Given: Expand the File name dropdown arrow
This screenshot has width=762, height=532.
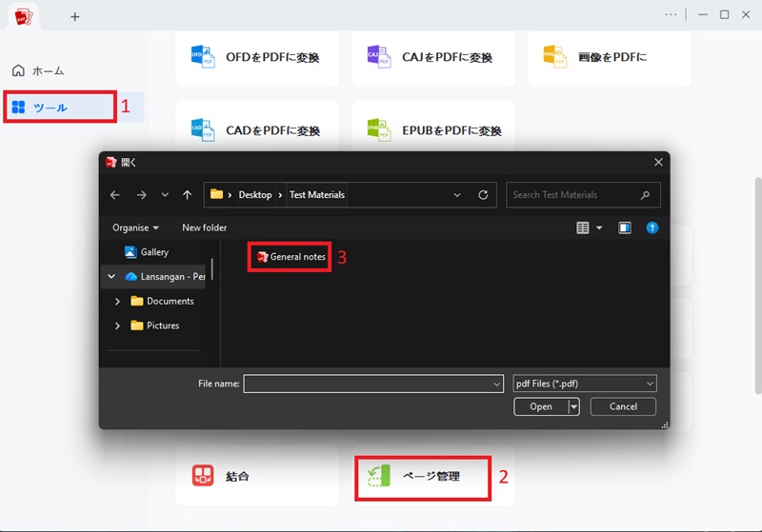Looking at the screenshot, I should pyautogui.click(x=496, y=384).
